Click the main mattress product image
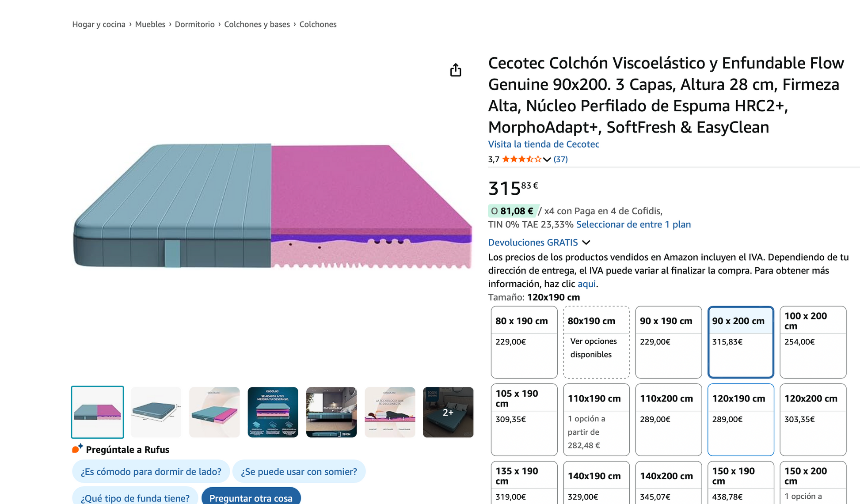 [x=272, y=206]
